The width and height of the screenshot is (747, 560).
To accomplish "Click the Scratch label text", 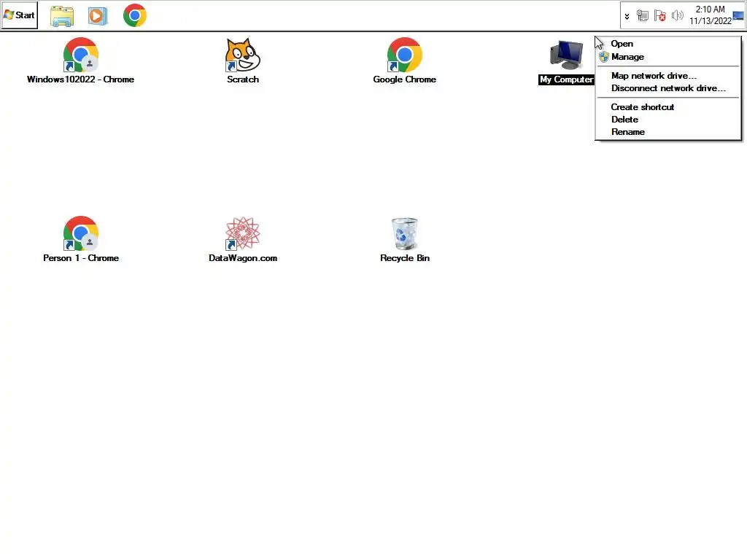I will [x=242, y=79].
